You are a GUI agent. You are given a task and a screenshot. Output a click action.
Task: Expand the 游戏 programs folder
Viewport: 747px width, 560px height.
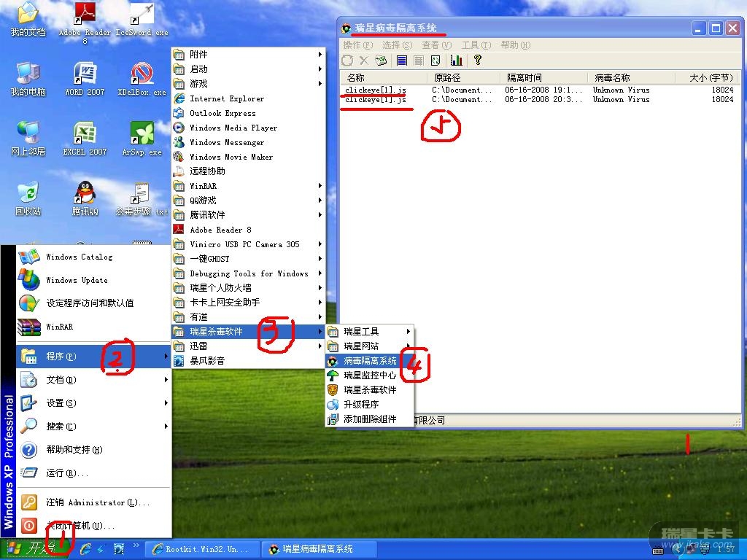(x=248, y=83)
